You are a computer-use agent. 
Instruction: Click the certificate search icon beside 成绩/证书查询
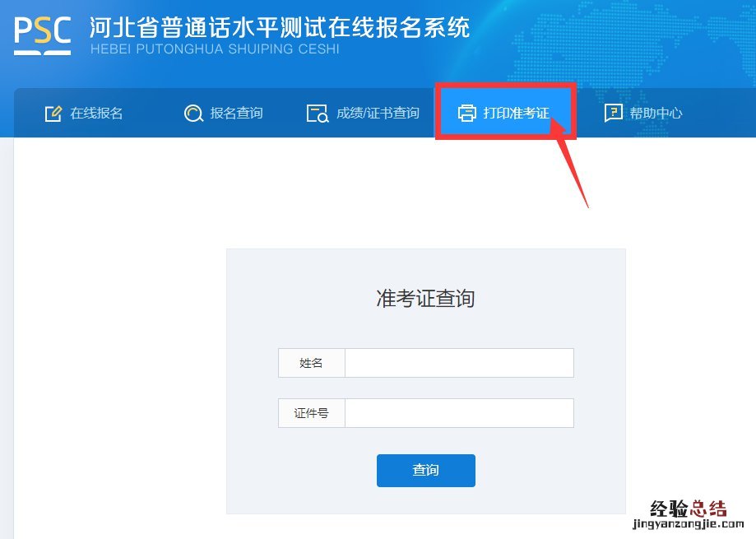point(318,114)
